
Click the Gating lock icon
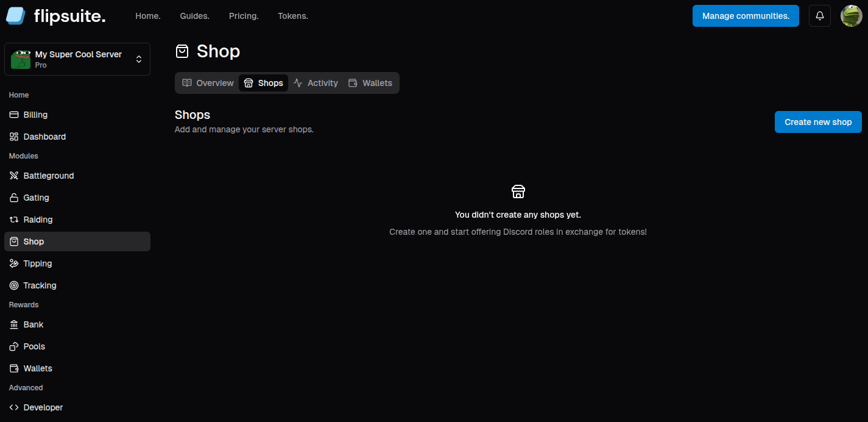click(x=14, y=198)
